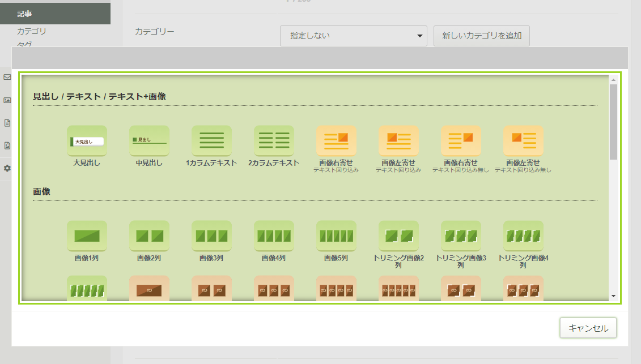
Task: Pick 画像左寄せ with text wrap
Action: pos(398,140)
